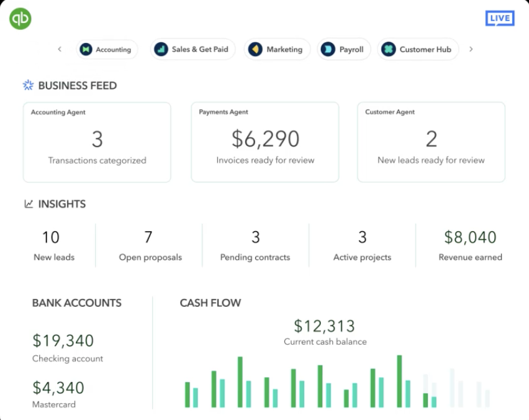This screenshot has height=420, width=529.
Task: View new leads from the Customer Agent card
Action: (x=431, y=141)
